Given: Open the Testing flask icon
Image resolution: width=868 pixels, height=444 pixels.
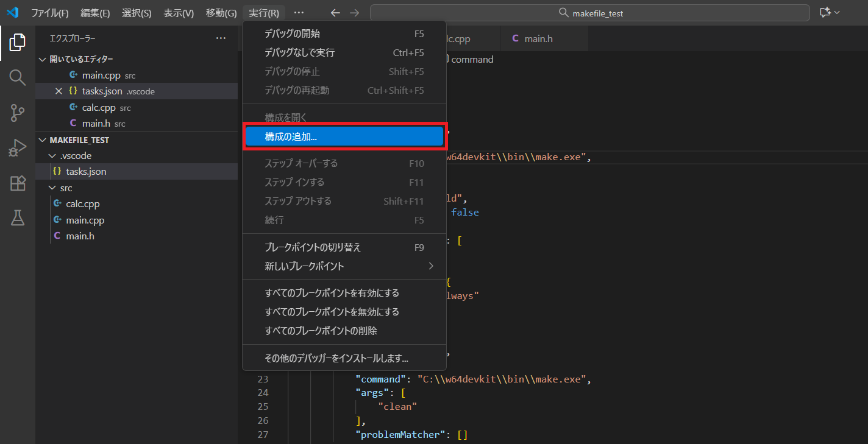Looking at the screenshot, I should [x=18, y=218].
